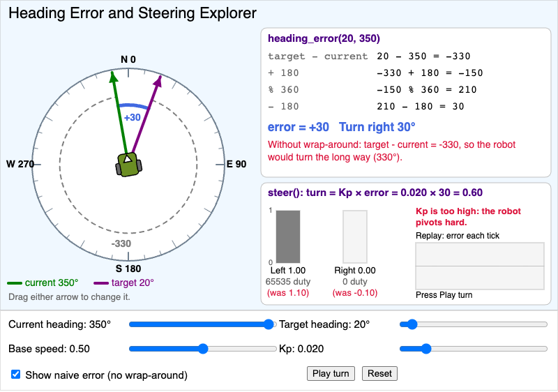Click the '+30' arc label on compass
558x392 pixels.
(132, 117)
